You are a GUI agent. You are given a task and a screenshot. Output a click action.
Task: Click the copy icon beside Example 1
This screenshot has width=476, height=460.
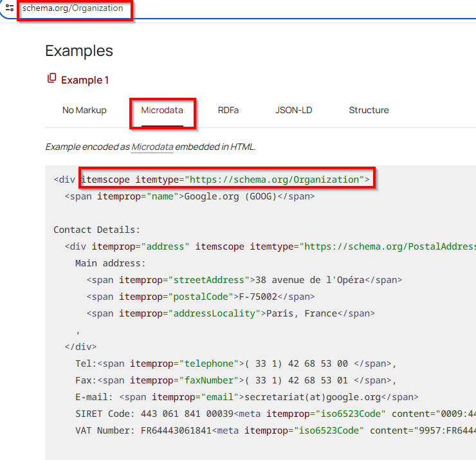pos(51,78)
